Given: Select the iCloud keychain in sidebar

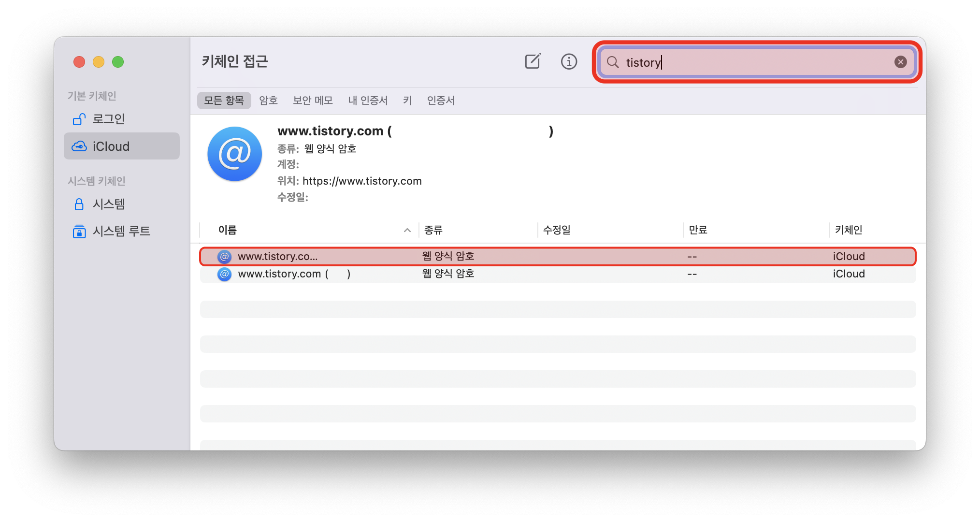Looking at the screenshot, I should coord(111,146).
